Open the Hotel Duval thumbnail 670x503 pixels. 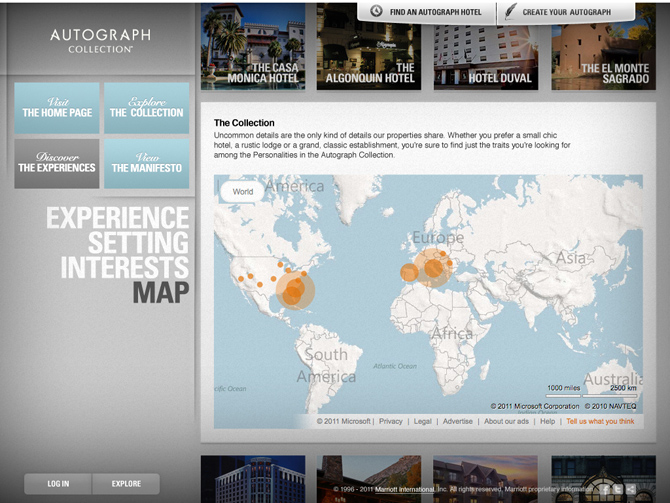click(485, 46)
